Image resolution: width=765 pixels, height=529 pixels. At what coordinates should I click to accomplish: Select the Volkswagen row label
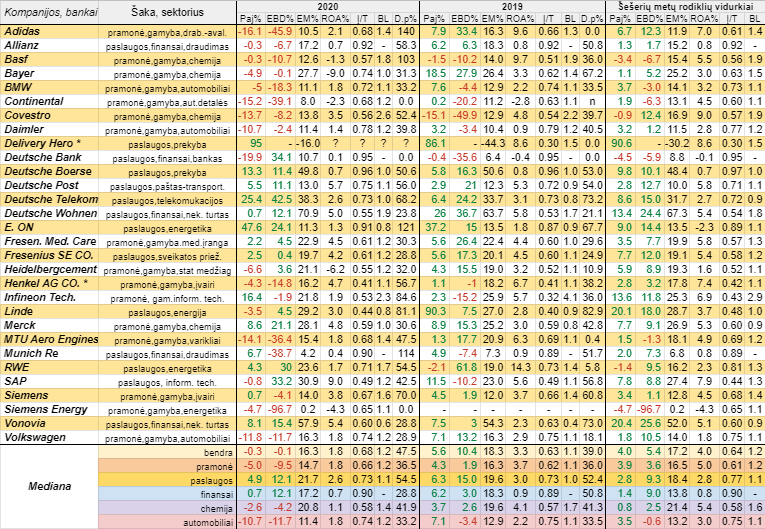click(x=50, y=438)
